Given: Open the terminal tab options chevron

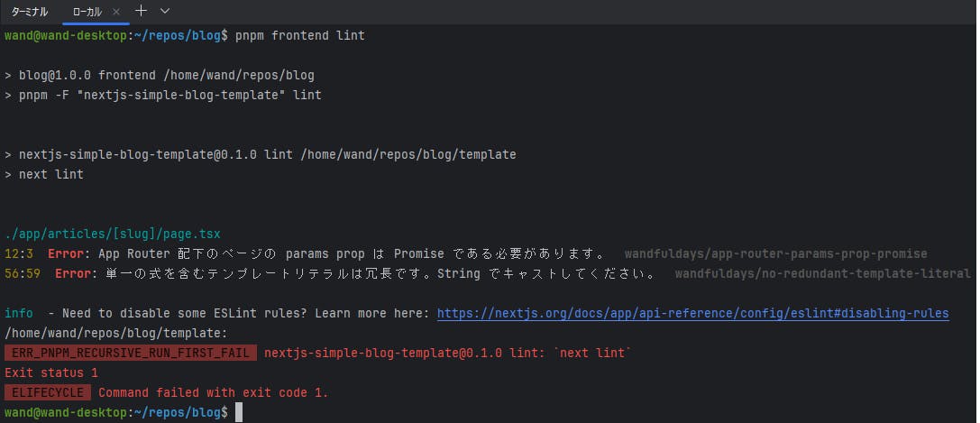Looking at the screenshot, I should (x=165, y=11).
